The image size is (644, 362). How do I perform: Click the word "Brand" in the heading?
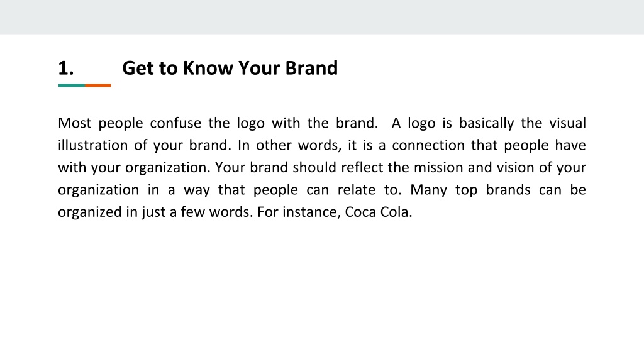point(312,68)
